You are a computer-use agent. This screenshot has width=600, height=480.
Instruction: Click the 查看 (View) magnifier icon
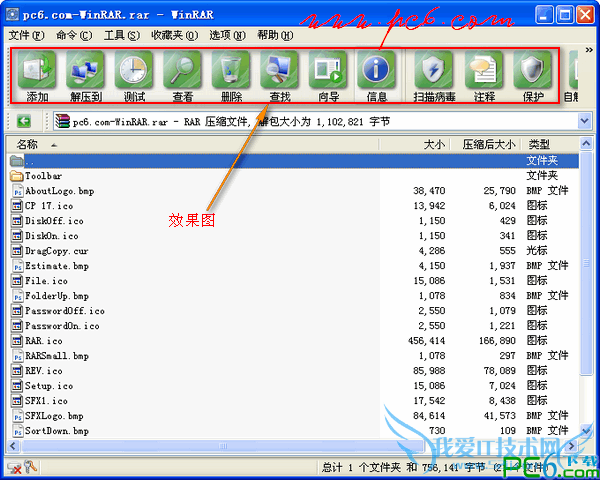(x=182, y=70)
